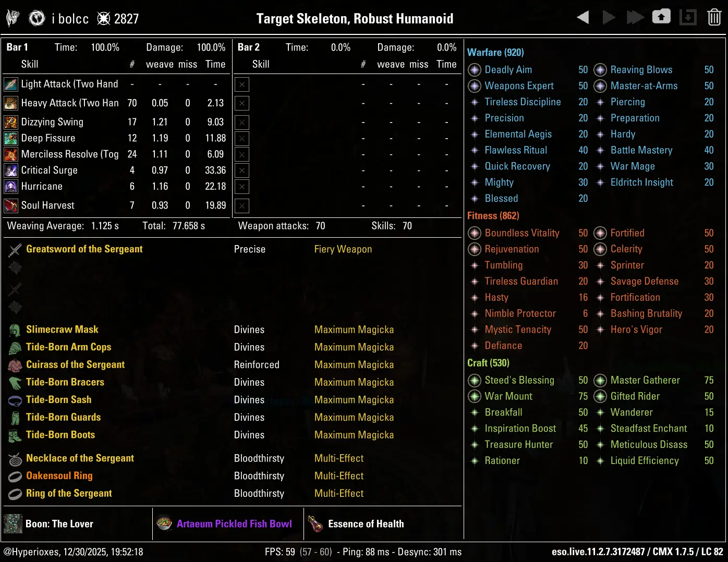The width and height of the screenshot is (728, 562).
Task: Jump to latest fight with double arrow
Action: (x=635, y=18)
